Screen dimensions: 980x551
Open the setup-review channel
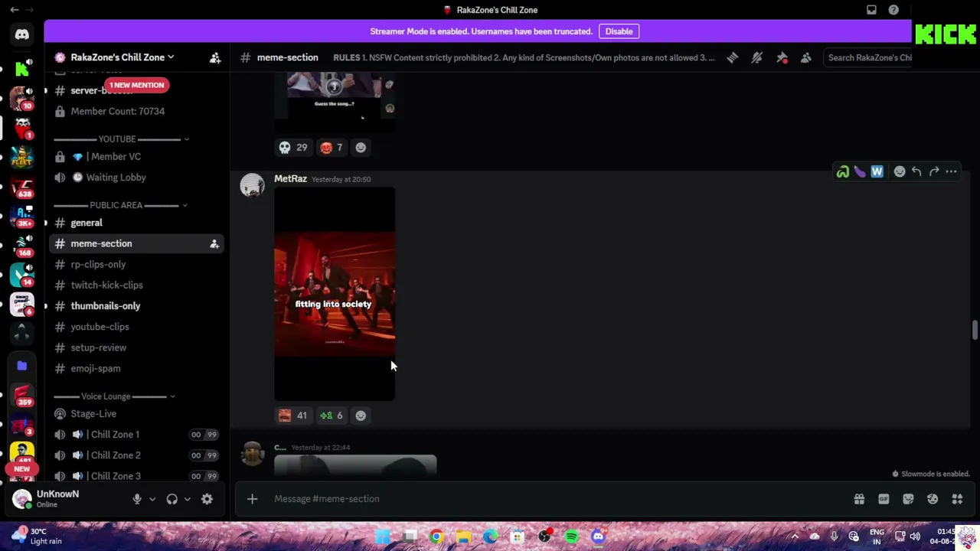point(136,347)
